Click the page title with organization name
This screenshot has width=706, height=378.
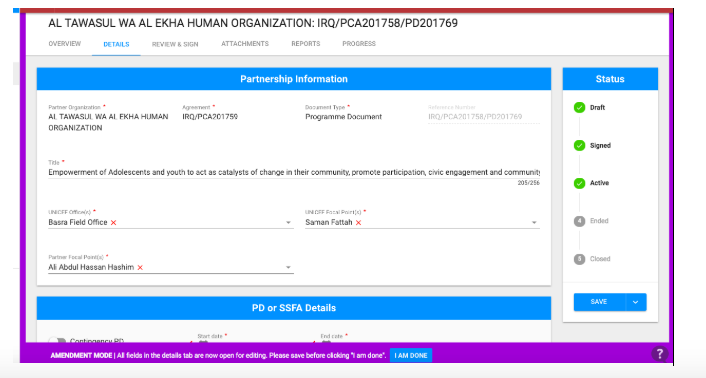point(253,23)
